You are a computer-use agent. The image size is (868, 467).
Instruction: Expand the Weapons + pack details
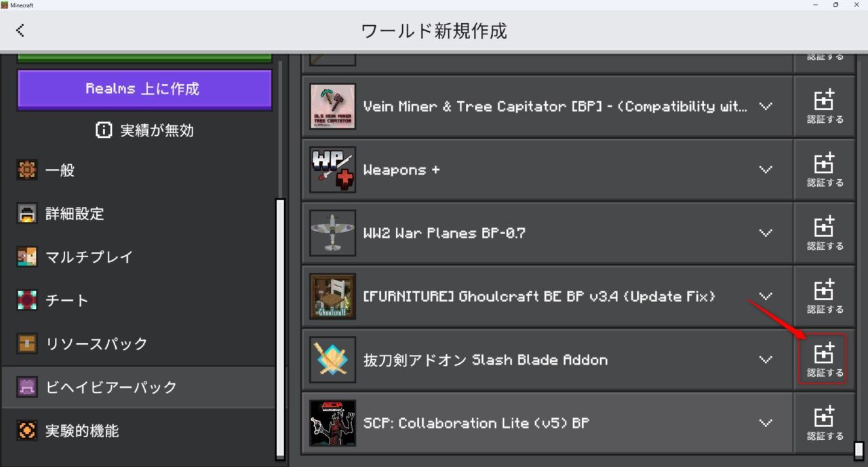coord(766,170)
